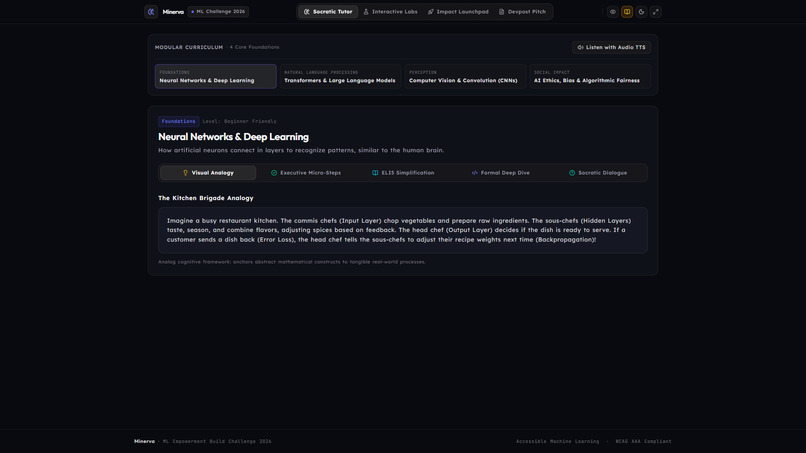Go to the Devpost Pitch tab
Viewport: 806px width, 453px height.
pos(522,11)
